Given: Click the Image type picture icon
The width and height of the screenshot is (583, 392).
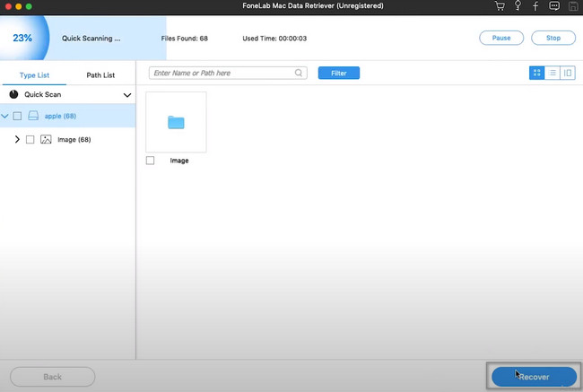Looking at the screenshot, I should pos(46,139).
